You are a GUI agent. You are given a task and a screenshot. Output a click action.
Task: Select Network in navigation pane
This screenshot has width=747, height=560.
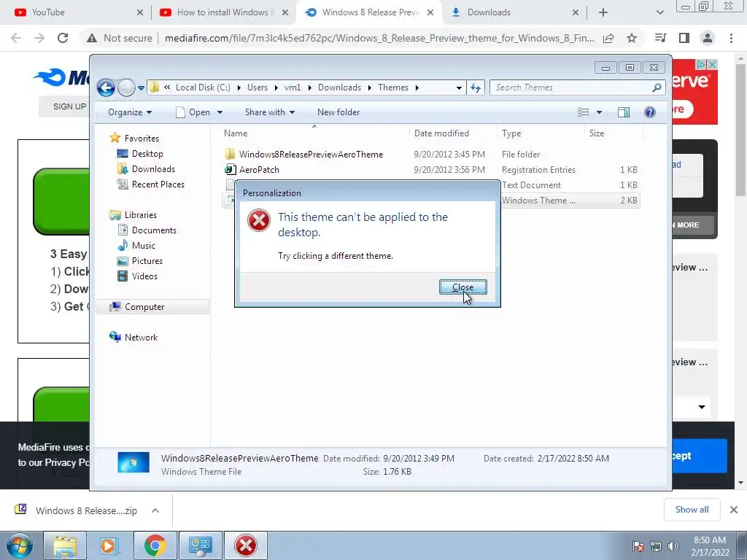(x=141, y=338)
